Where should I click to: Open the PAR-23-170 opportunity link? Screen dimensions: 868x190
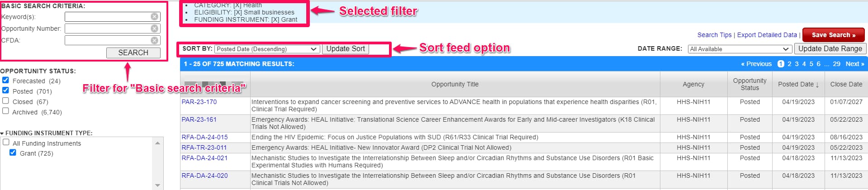[x=199, y=102]
